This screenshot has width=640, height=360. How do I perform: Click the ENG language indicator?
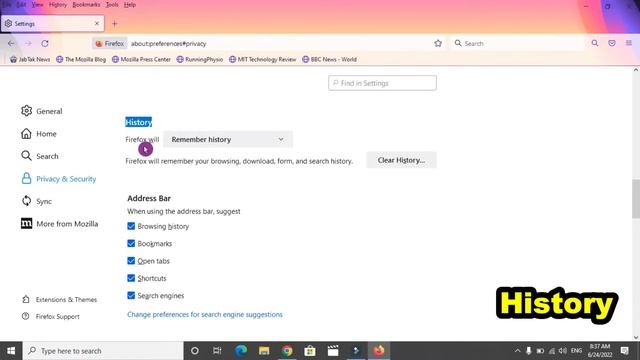tap(576, 351)
